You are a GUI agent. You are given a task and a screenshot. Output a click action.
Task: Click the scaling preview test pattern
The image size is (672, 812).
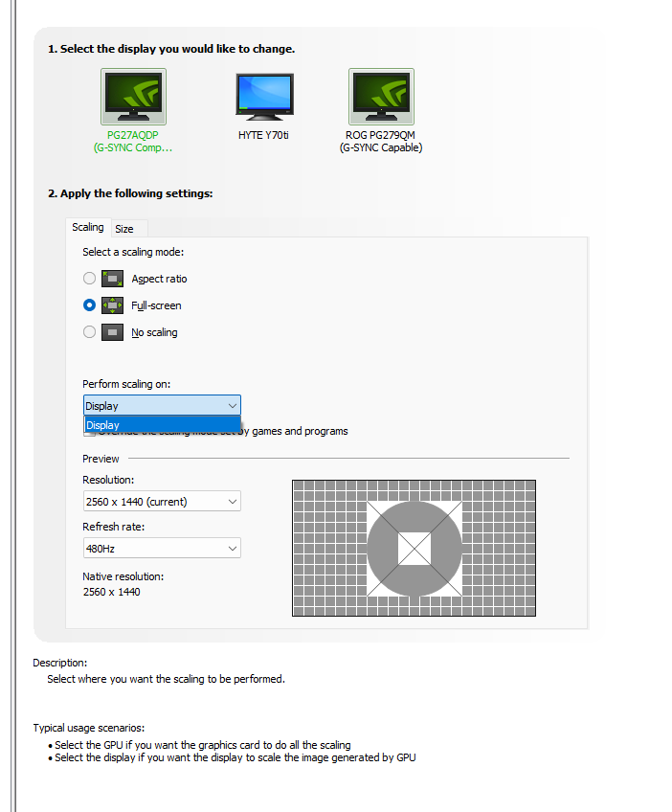click(x=414, y=549)
